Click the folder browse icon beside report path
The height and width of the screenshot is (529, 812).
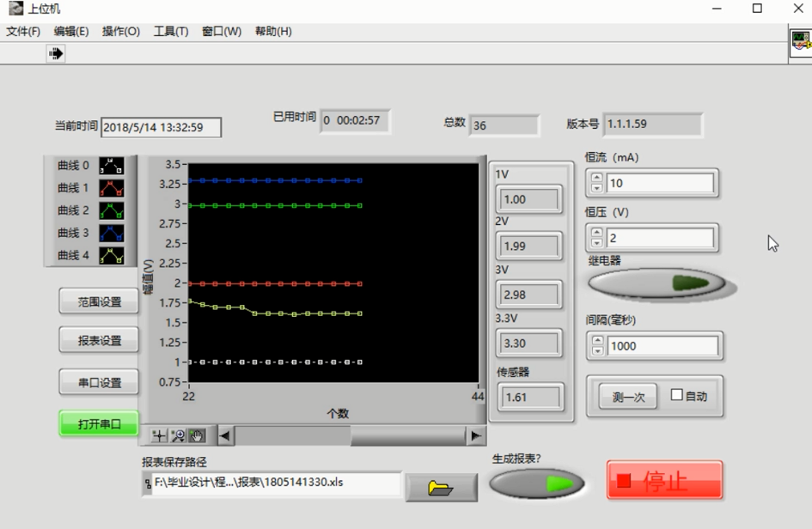(x=441, y=488)
